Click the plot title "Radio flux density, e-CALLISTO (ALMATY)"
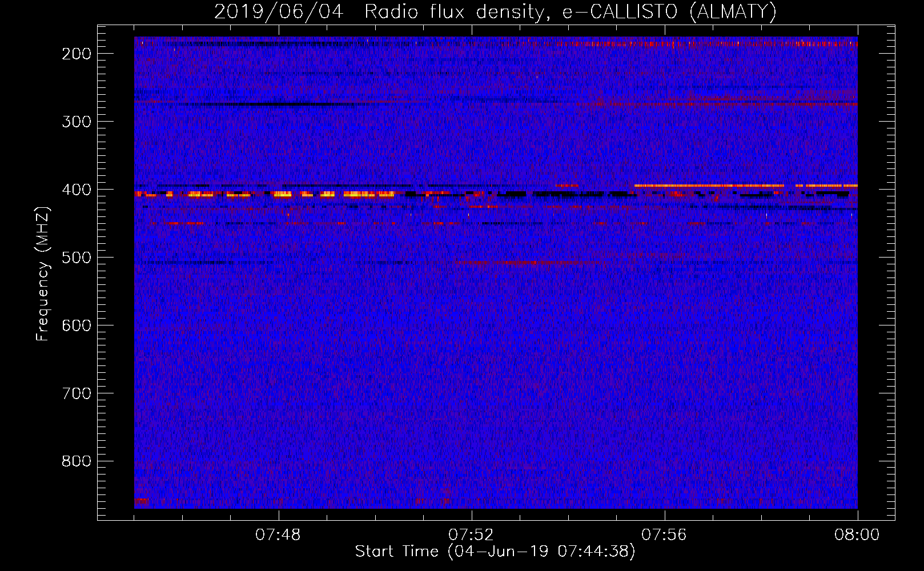 571,11
